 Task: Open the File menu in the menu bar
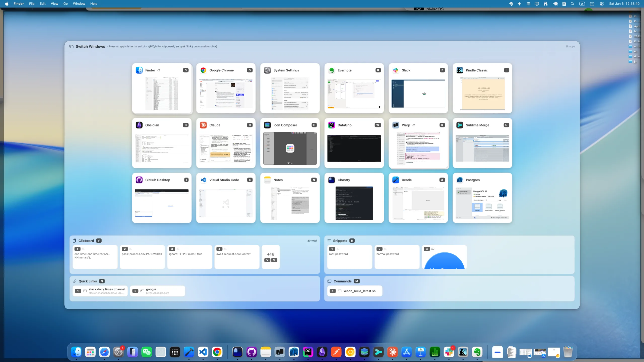pyautogui.click(x=32, y=4)
